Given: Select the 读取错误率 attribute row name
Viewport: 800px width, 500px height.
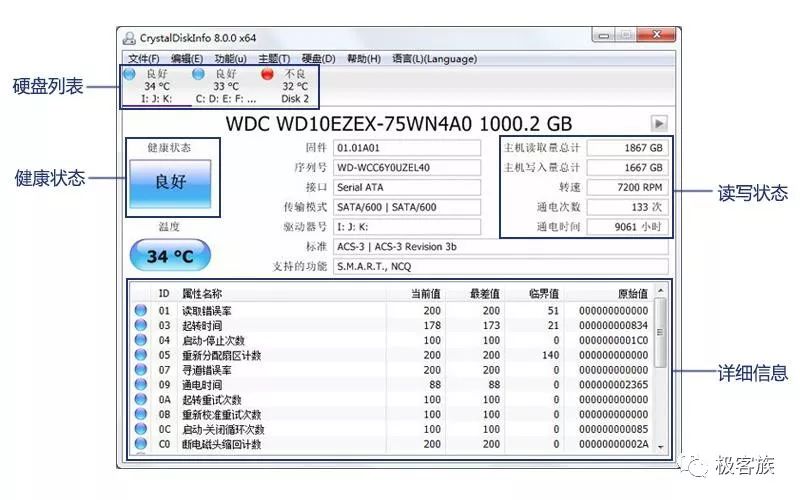Looking at the screenshot, I should tap(207, 311).
